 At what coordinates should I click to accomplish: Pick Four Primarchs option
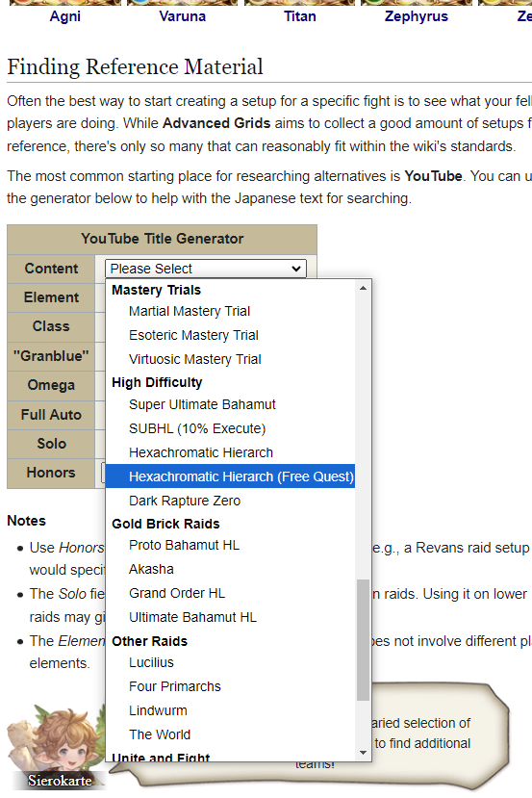point(230,686)
